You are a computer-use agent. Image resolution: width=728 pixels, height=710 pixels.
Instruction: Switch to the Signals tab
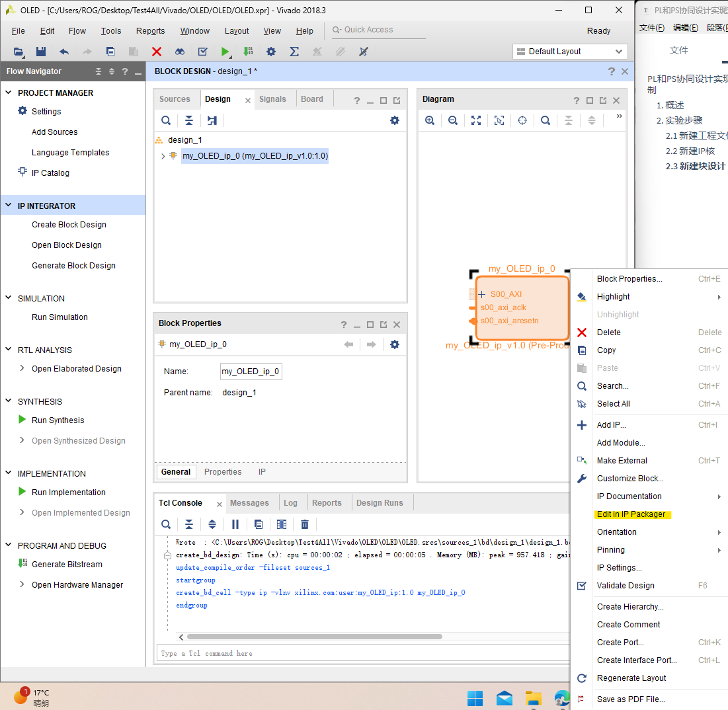(x=272, y=99)
